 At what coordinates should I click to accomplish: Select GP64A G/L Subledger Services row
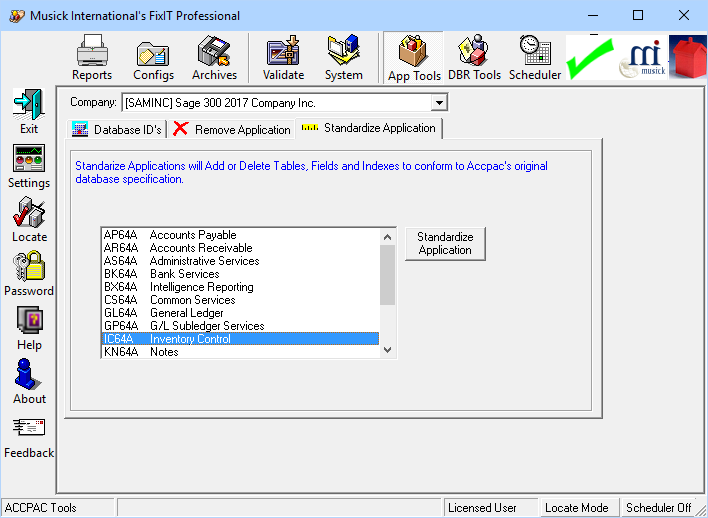[x=241, y=326]
